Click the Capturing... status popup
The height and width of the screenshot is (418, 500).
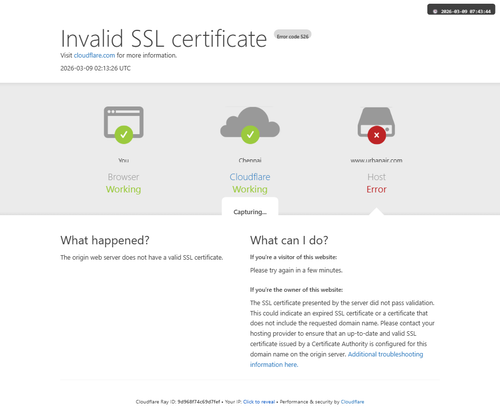[x=250, y=207]
